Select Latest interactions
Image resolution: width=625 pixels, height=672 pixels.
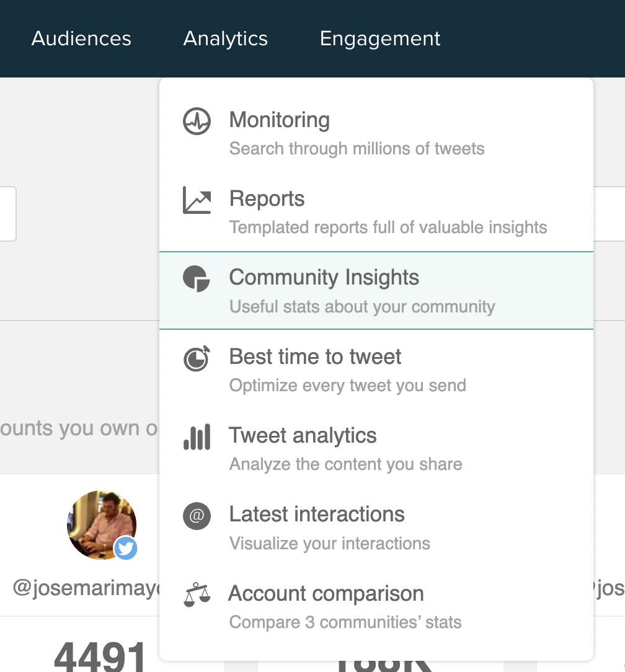[317, 514]
